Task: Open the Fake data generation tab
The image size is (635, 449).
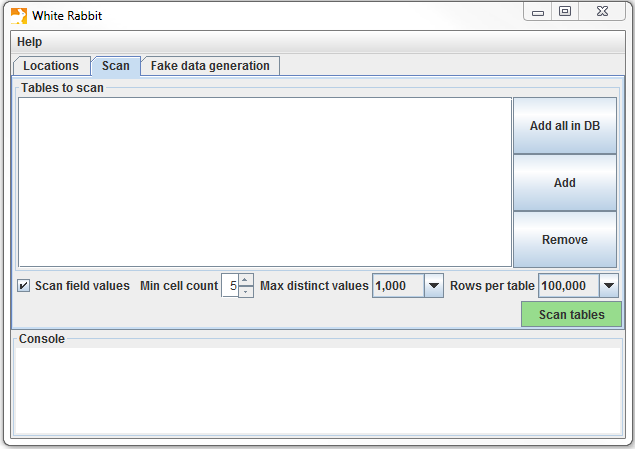Action: (210, 66)
